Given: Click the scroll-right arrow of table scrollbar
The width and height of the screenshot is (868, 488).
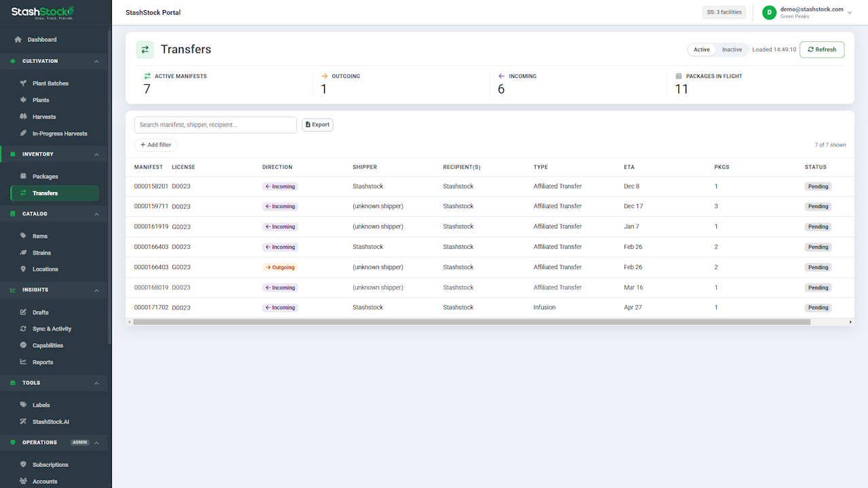Looking at the screenshot, I should [x=851, y=322].
